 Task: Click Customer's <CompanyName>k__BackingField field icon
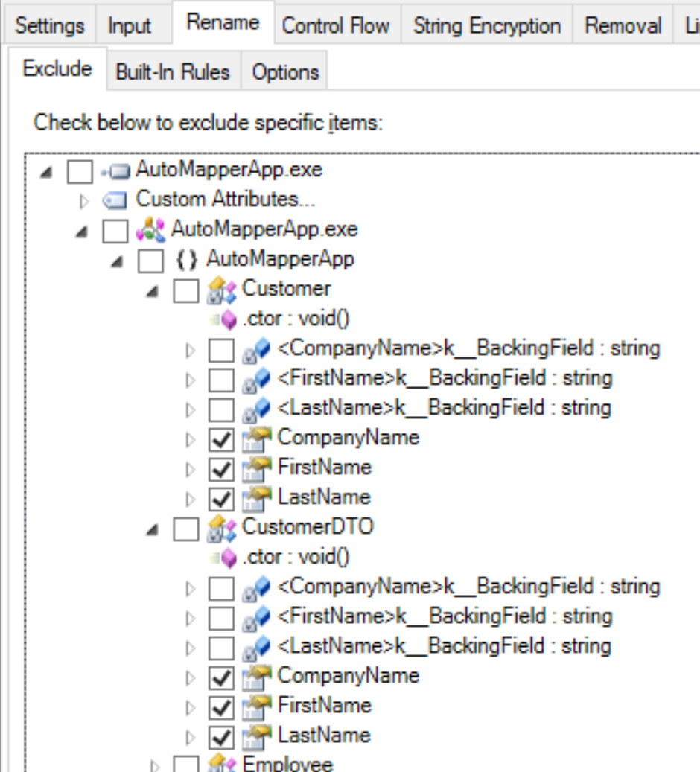click(257, 350)
